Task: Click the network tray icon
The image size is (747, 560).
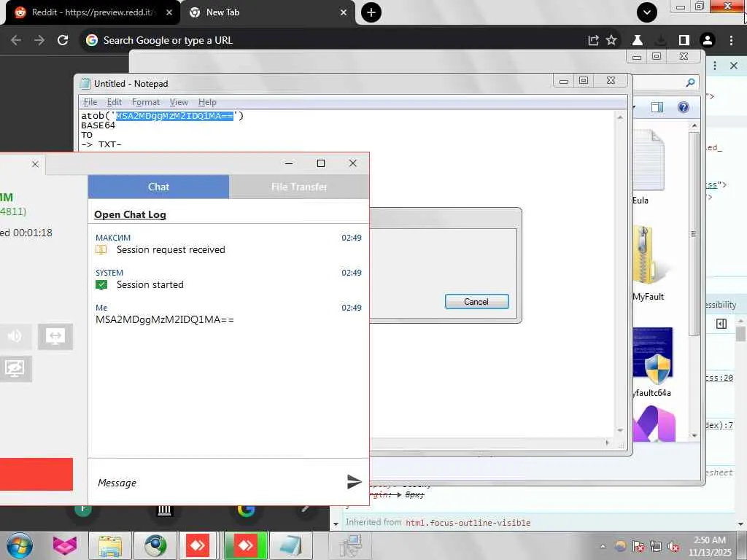Action: coord(656,546)
